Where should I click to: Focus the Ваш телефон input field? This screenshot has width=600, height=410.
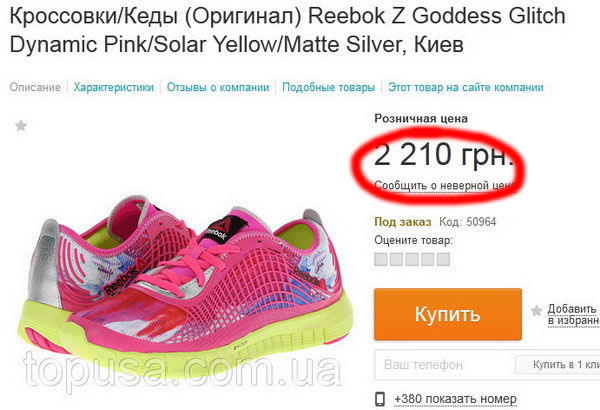coord(444,364)
